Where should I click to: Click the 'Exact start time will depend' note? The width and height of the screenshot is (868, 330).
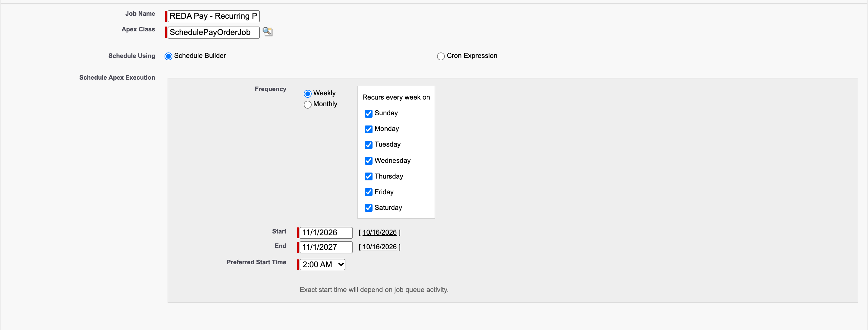(x=374, y=290)
